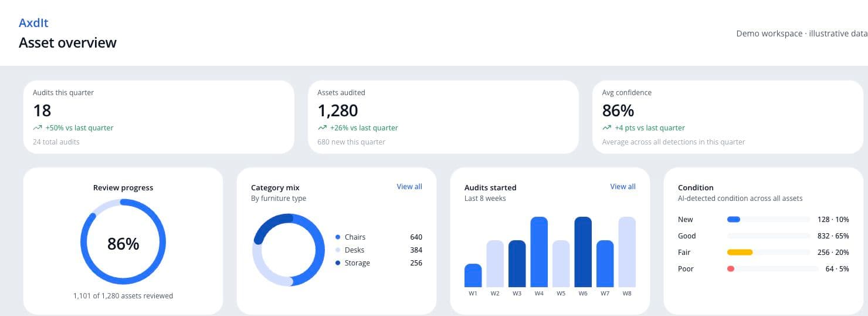Viewport: 868px width, 316px height.
Task: Click the Avg confidence value 86%
Action: click(618, 110)
